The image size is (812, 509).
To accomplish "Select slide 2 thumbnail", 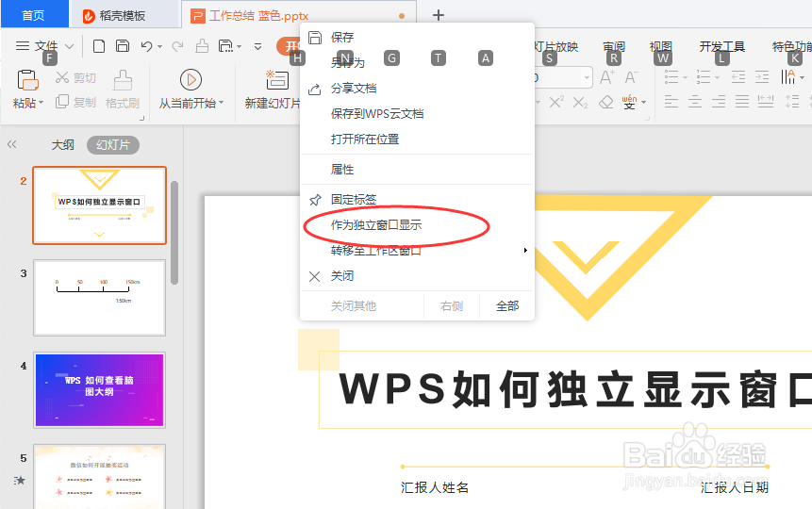I will coord(99,205).
